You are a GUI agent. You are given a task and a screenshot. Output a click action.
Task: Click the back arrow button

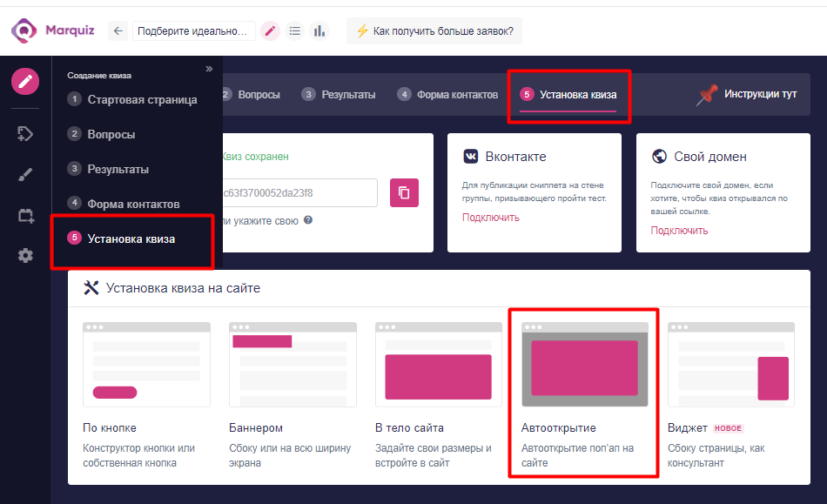(x=118, y=31)
